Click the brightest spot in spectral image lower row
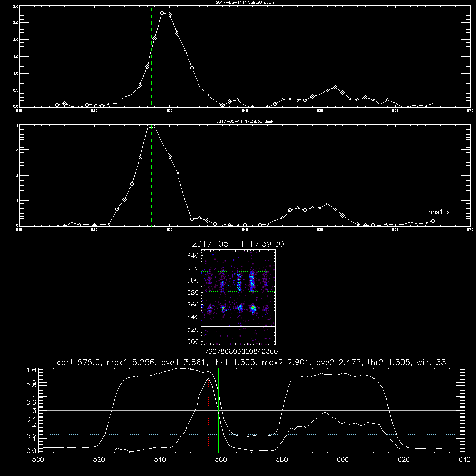476x476 pixels. tap(253, 308)
